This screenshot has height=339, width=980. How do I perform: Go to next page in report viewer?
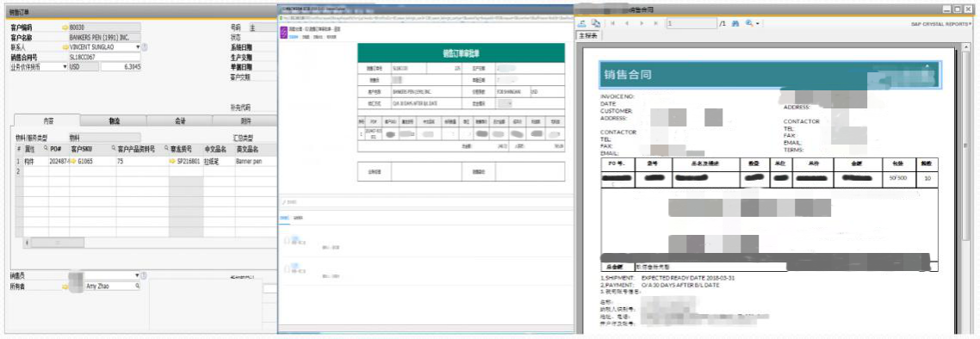click(641, 23)
